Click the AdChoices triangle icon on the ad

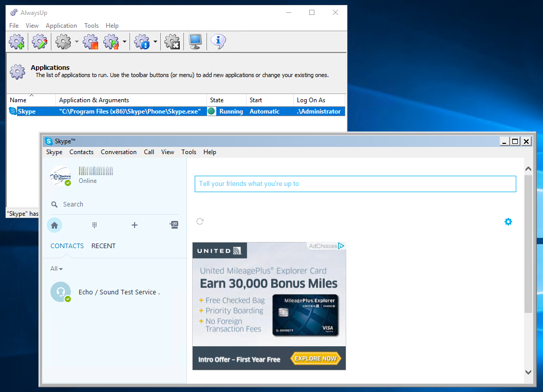tap(341, 246)
